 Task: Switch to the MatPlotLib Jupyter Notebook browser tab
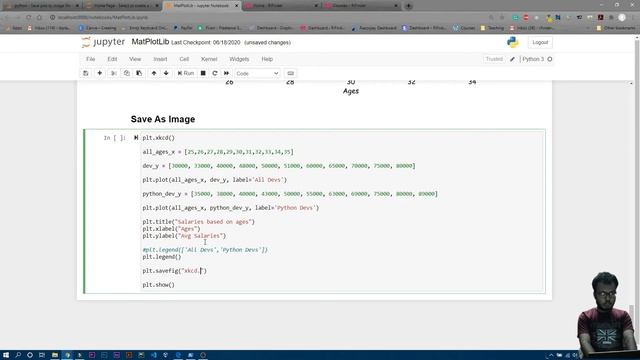click(202, 6)
